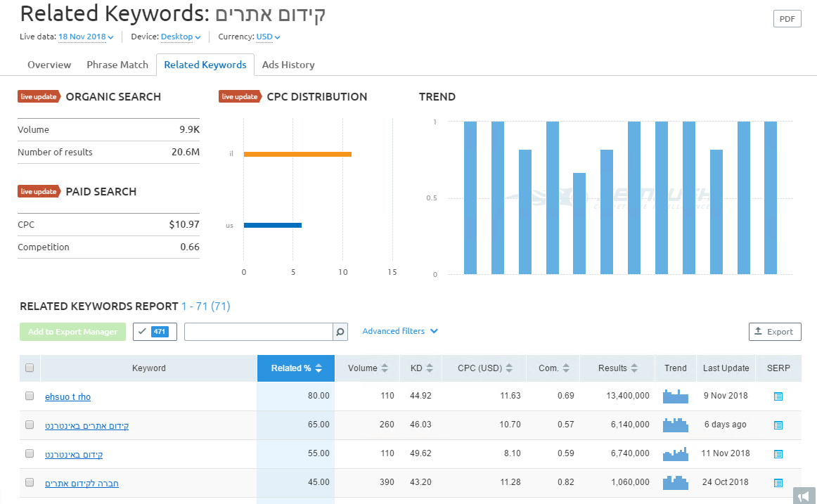Image resolution: width=817 pixels, height=504 pixels.
Task: Click the Last Update column header
Action: [726, 368]
